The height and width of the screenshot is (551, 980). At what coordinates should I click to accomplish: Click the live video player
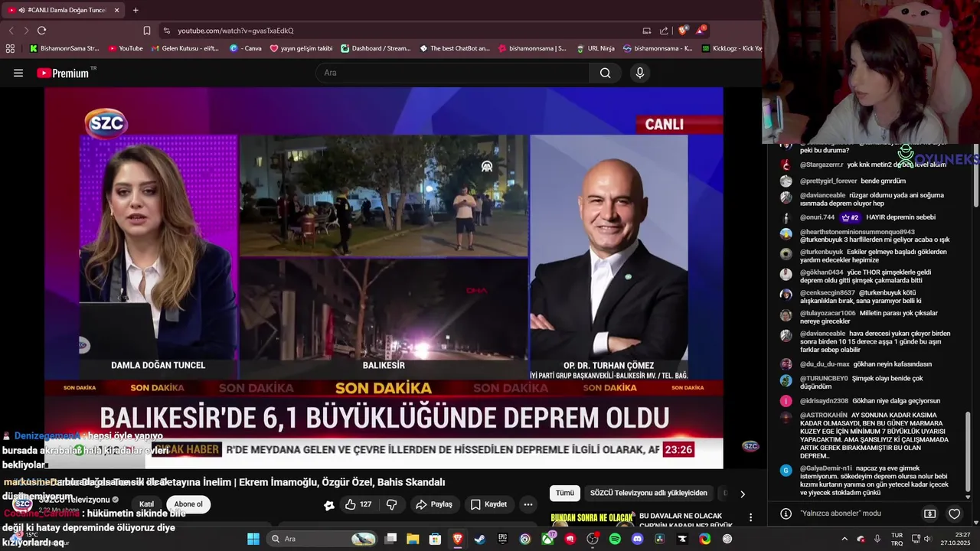(x=384, y=277)
